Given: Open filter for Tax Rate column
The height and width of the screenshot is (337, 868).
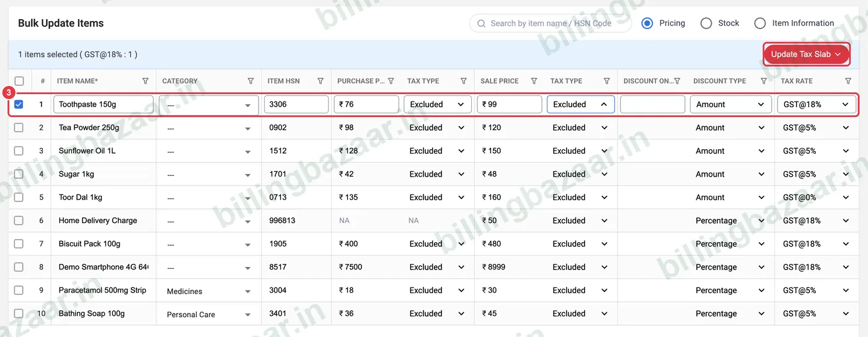Looking at the screenshot, I should click(848, 81).
